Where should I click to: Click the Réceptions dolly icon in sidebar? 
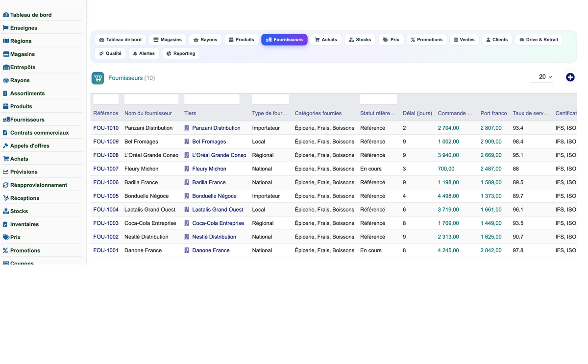[x=6, y=198]
